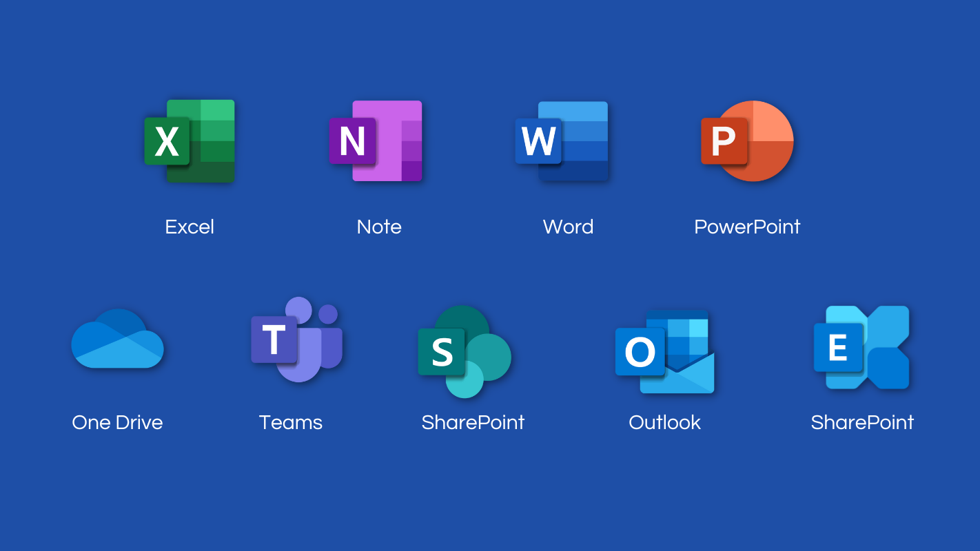Click the white T tile on Teams
This screenshot has height=551, width=980.
click(x=274, y=340)
